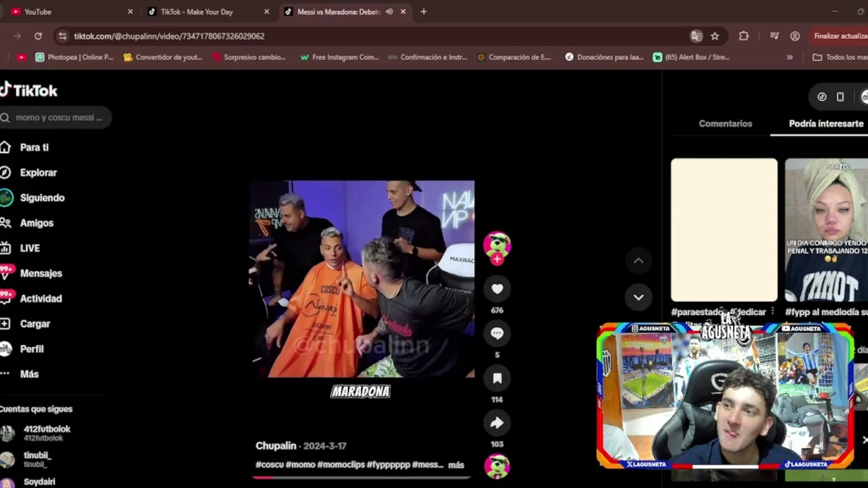The width and height of the screenshot is (868, 488).
Task: Save the video with the bookmark icon
Action: pos(497,378)
